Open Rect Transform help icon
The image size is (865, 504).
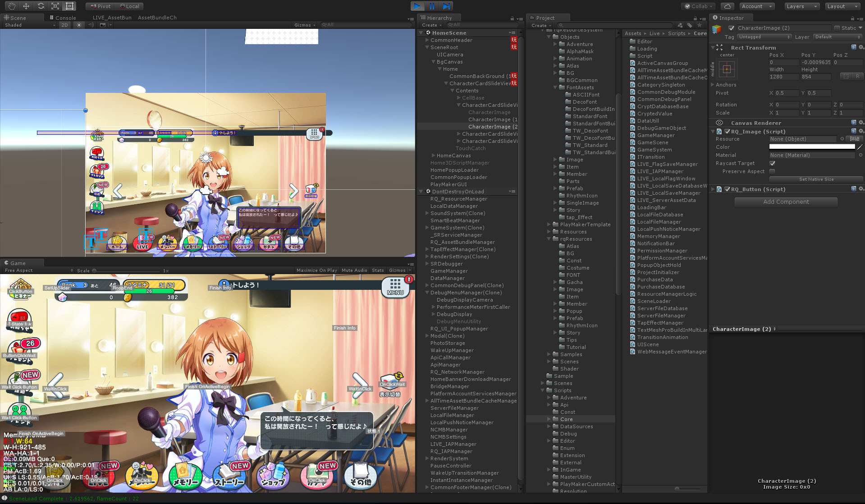pyautogui.click(x=854, y=47)
